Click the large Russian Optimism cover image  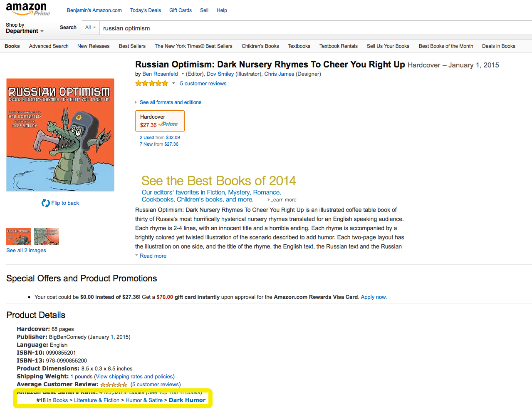tap(60, 135)
